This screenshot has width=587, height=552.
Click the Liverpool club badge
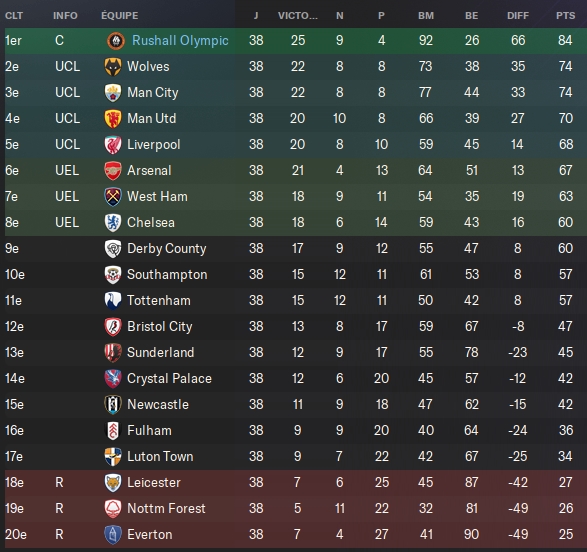113,144
